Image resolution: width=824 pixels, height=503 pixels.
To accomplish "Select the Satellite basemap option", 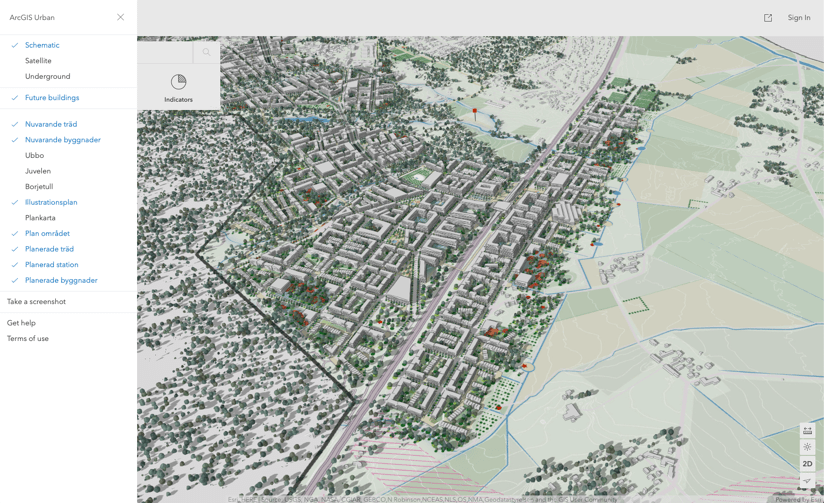I will pos(68,60).
